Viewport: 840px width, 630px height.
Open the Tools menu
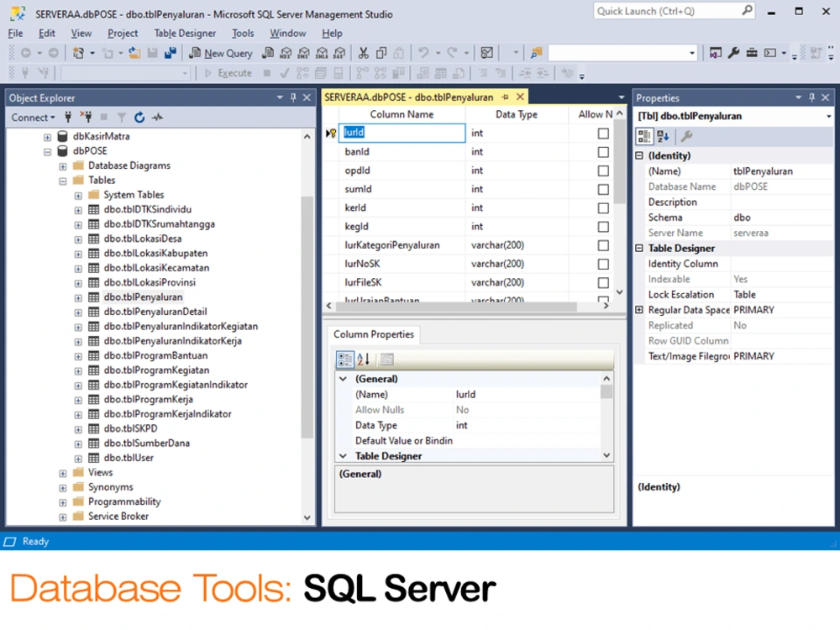click(243, 34)
